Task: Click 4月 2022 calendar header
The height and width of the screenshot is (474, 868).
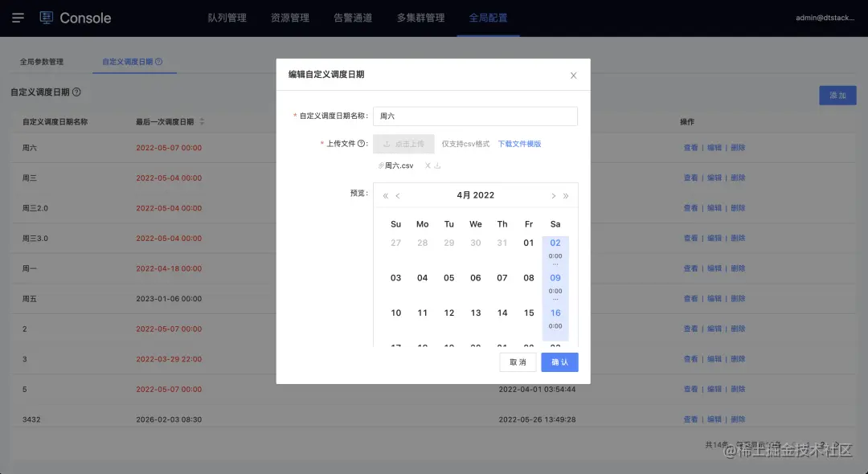Action: 476,195
